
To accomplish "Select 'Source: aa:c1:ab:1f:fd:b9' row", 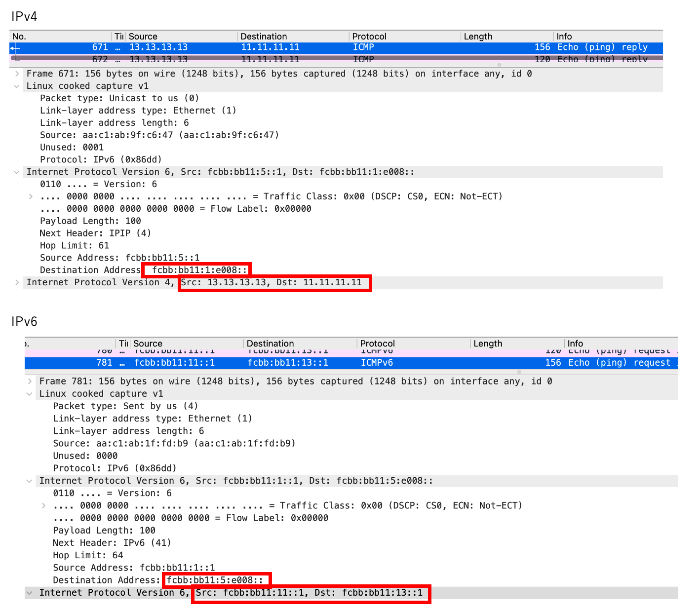I will pyautogui.click(x=174, y=443).
